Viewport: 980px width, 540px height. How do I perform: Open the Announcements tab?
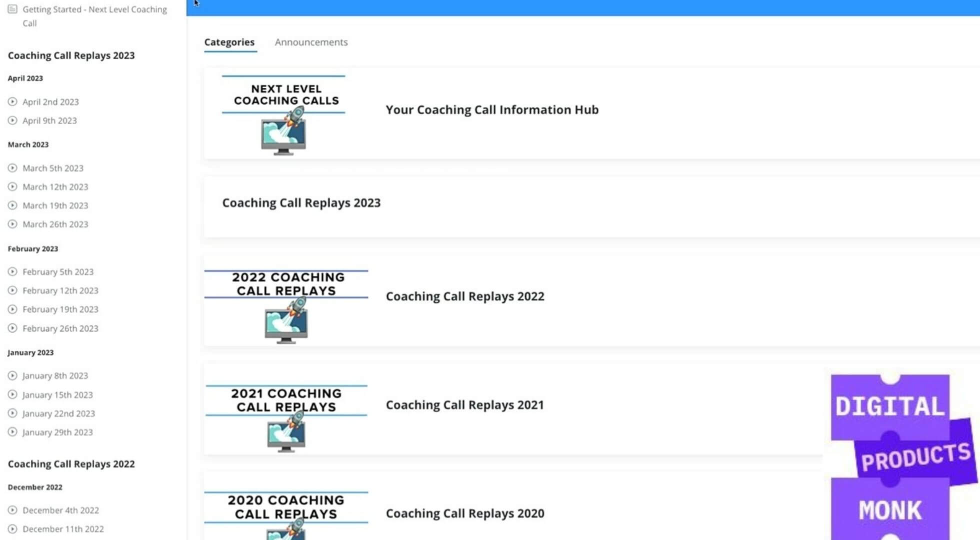tap(311, 42)
